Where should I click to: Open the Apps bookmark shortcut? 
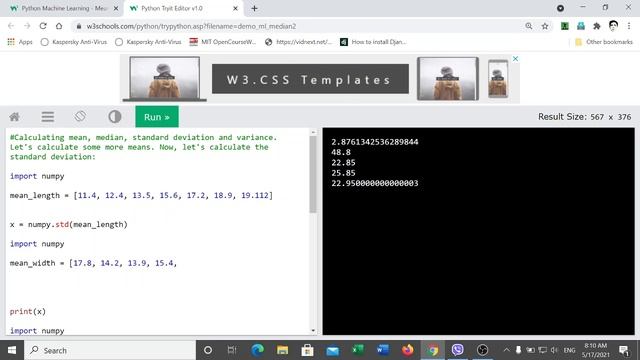point(20,42)
